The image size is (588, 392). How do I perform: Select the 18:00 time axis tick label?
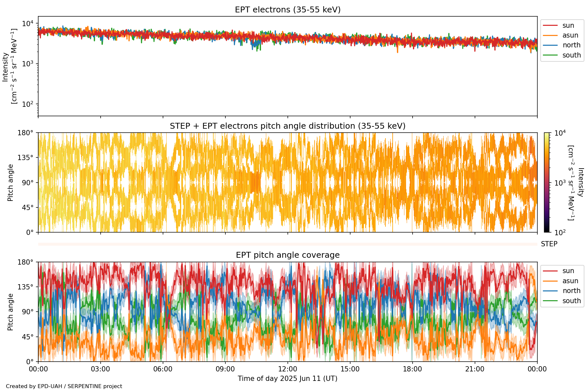[x=412, y=369]
